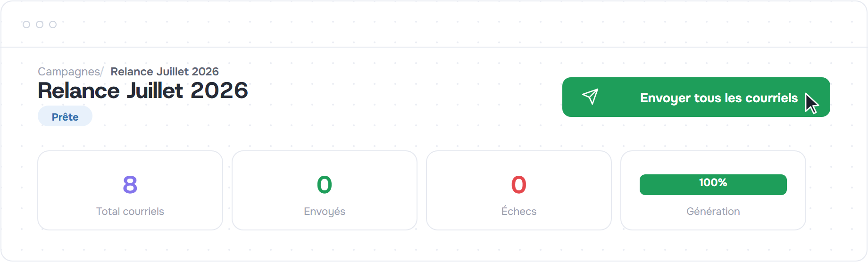868x262 pixels.
Task: Click the third window control dot
Action: click(53, 25)
